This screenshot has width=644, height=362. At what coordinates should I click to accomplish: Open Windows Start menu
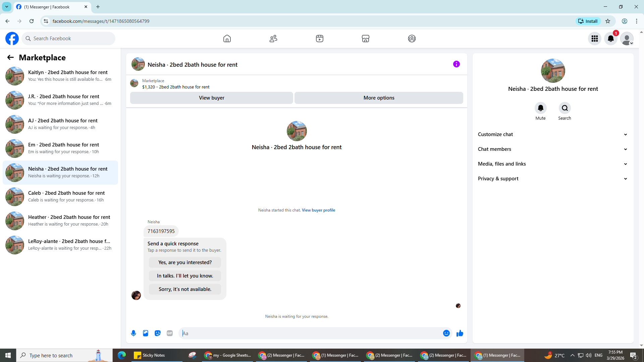tap(8, 355)
